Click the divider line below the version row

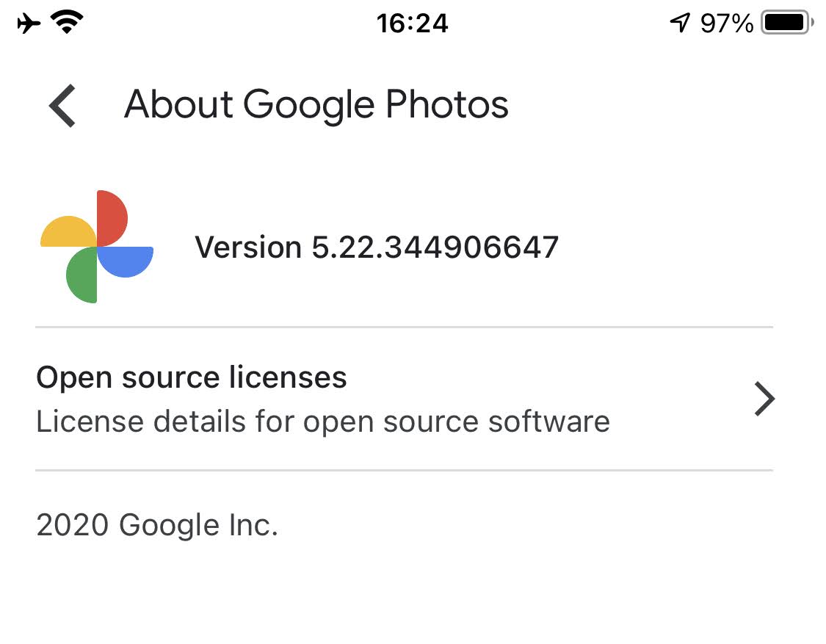pyautogui.click(x=405, y=328)
